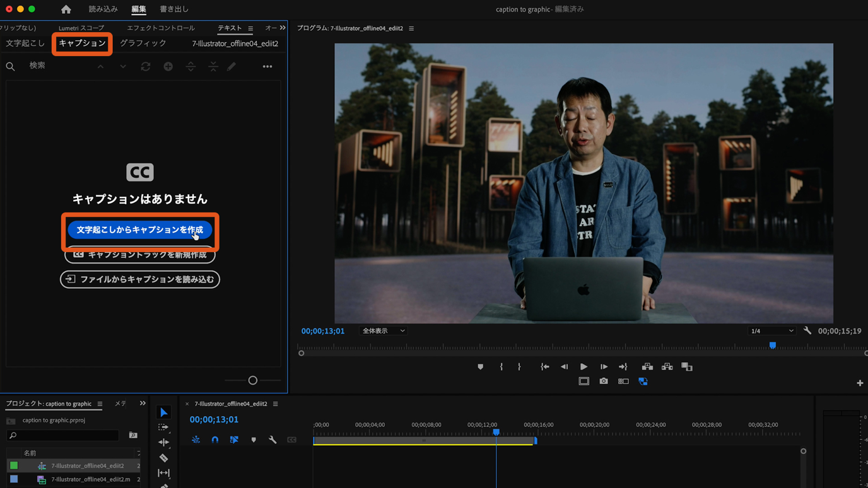Toggle insert sequence as nest option

196,440
